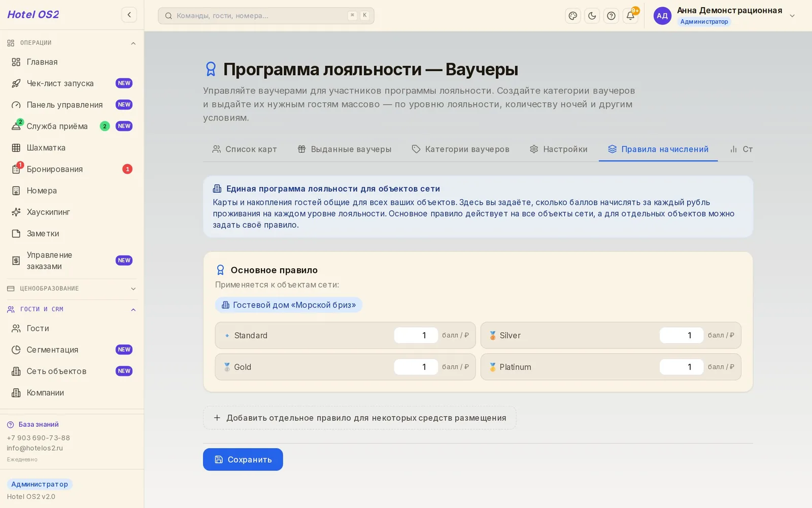Click the Гостевой дом «Морской бриз» chip

tap(289, 305)
